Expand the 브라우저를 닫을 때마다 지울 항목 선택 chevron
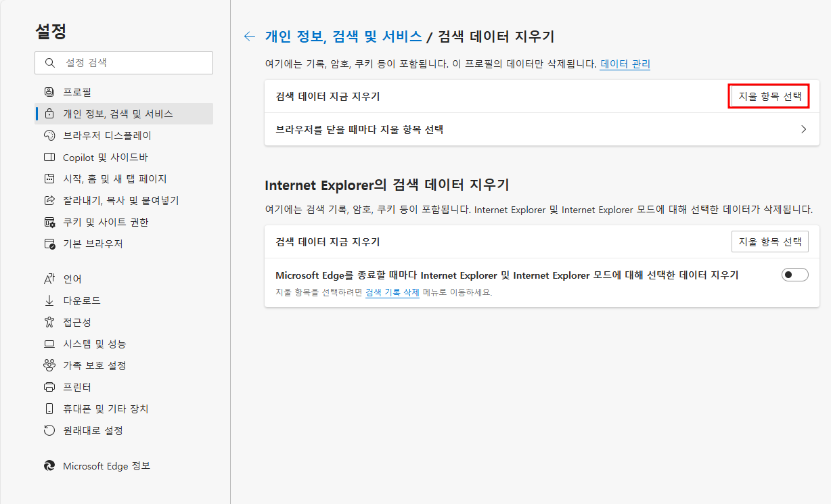This screenshot has width=831, height=504. [804, 129]
